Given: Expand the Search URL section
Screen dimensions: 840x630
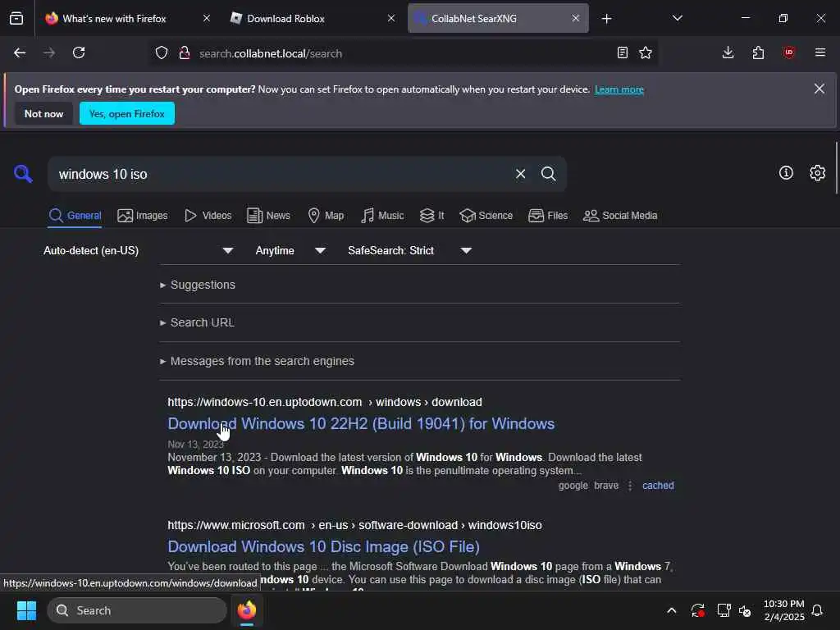Looking at the screenshot, I should 197,322.
